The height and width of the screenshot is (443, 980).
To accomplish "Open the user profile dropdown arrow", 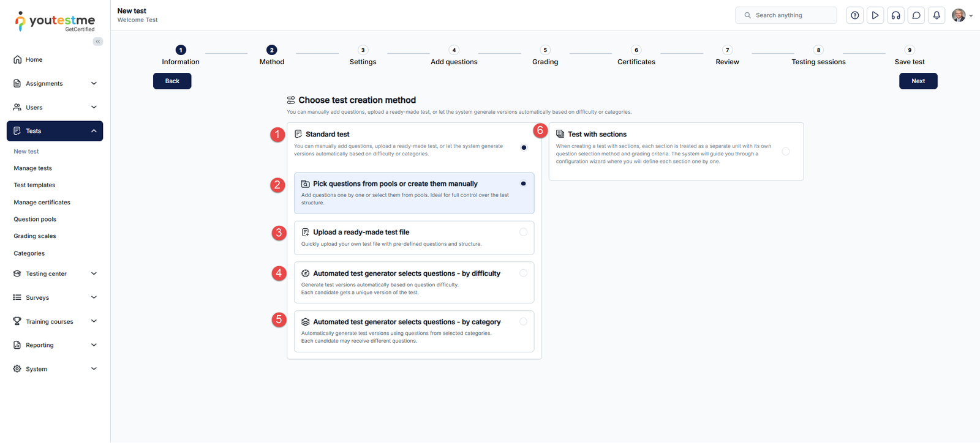I will 971,16.
